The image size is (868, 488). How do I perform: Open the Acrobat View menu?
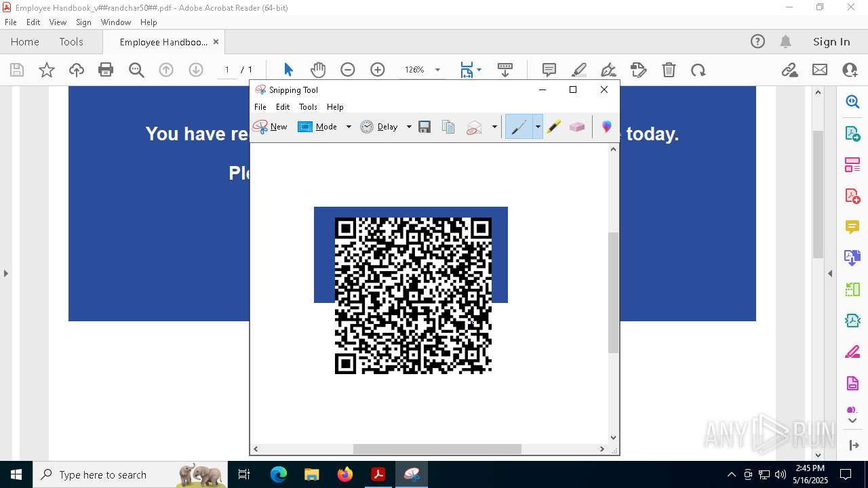(x=58, y=22)
